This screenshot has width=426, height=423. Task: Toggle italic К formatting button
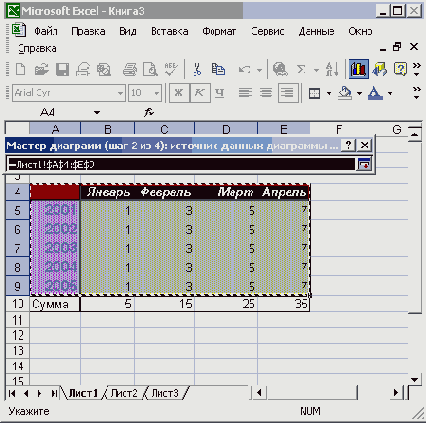pyautogui.click(x=200, y=93)
